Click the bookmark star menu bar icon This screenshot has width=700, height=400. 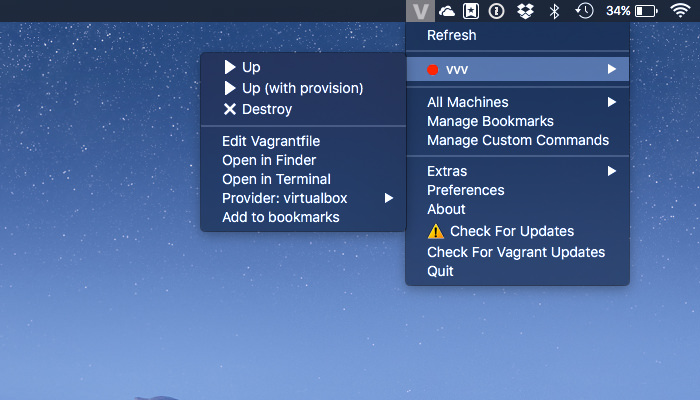[471, 11]
